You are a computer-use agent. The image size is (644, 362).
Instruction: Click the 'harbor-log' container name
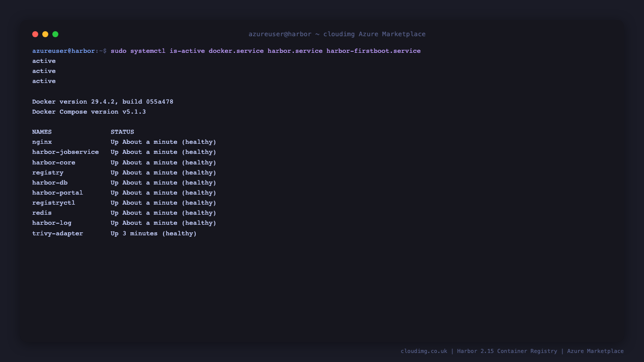click(x=52, y=223)
